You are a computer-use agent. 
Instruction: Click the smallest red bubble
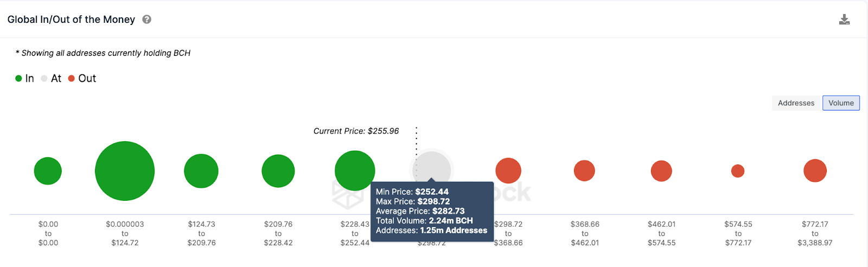[738, 171]
